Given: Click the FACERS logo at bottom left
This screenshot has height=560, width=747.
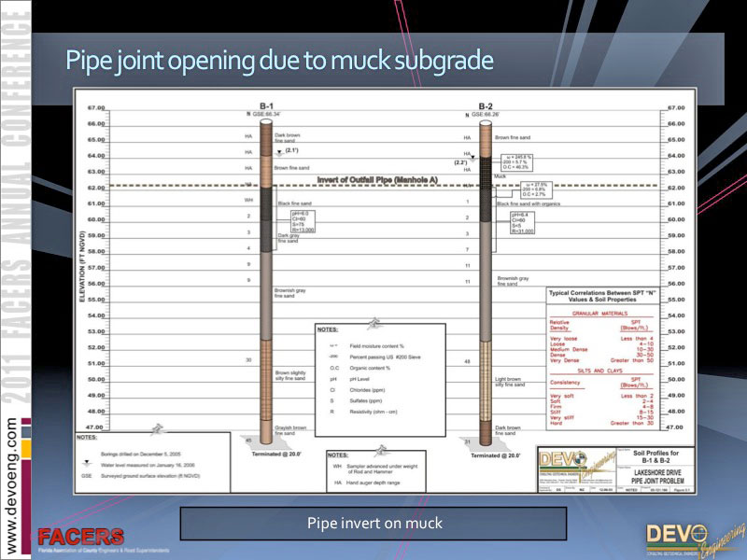Looking at the screenshot, I should tap(80, 539).
